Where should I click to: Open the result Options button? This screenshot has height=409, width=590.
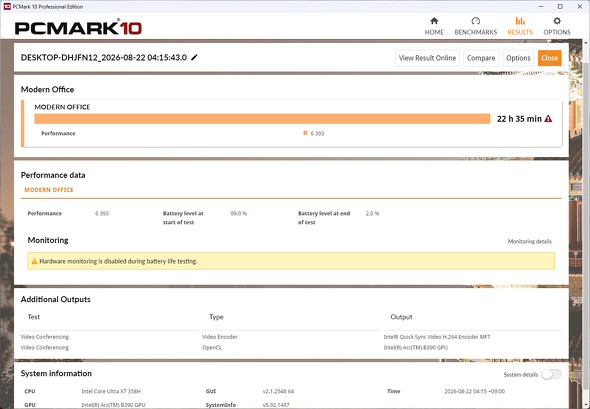(x=518, y=58)
